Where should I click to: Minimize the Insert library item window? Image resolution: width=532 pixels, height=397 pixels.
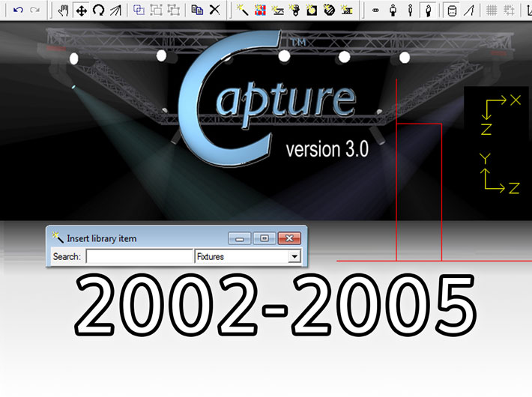240,238
